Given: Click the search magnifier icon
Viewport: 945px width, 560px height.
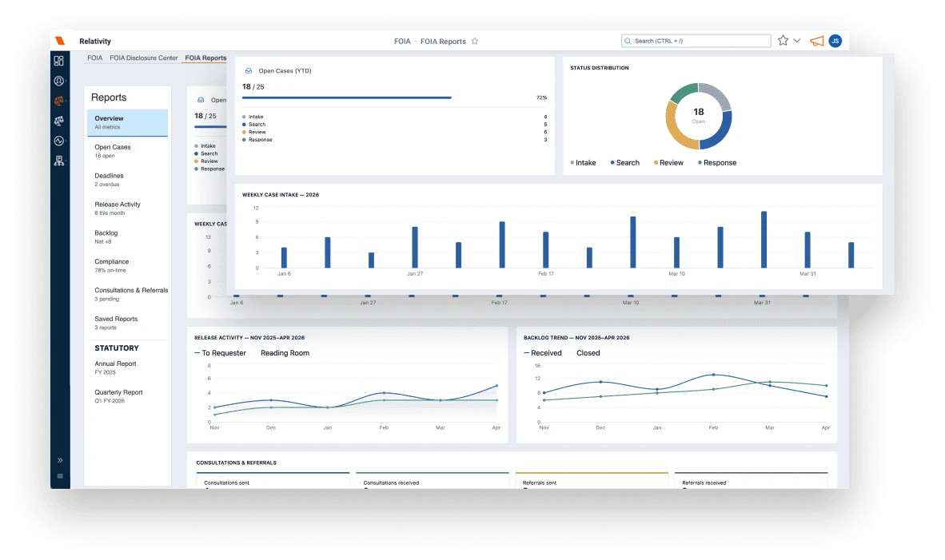Looking at the screenshot, I should [x=628, y=41].
